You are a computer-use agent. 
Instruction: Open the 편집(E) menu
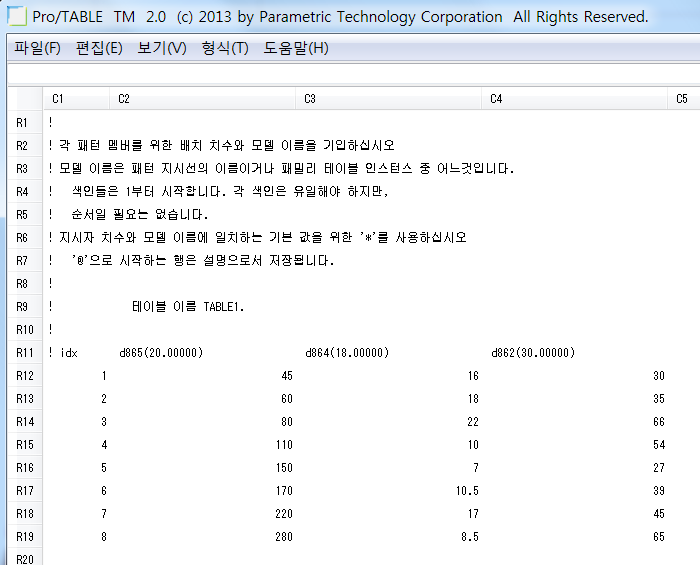(x=99, y=48)
